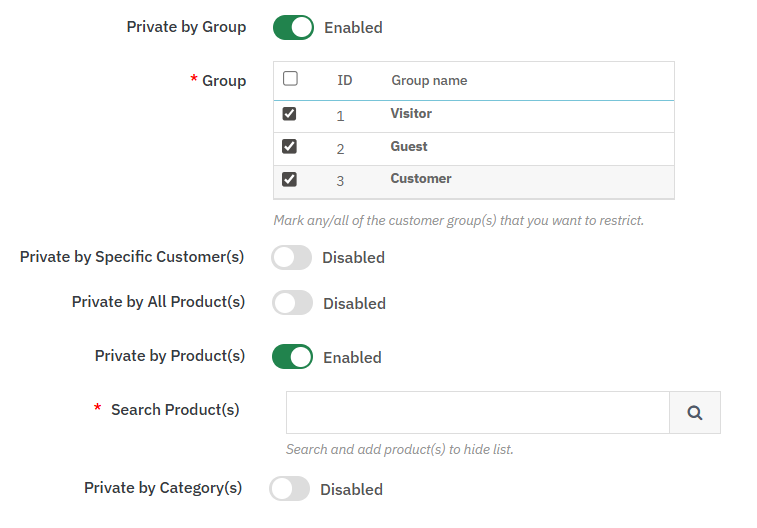Image resolution: width=757 pixels, height=528 pixels.
Task: Click ID cell 2 in the group table
Action: coord(340,149)
